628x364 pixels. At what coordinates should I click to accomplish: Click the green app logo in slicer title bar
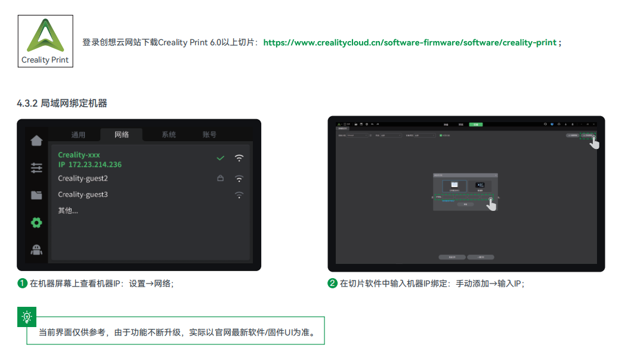[x=339, y=125]
